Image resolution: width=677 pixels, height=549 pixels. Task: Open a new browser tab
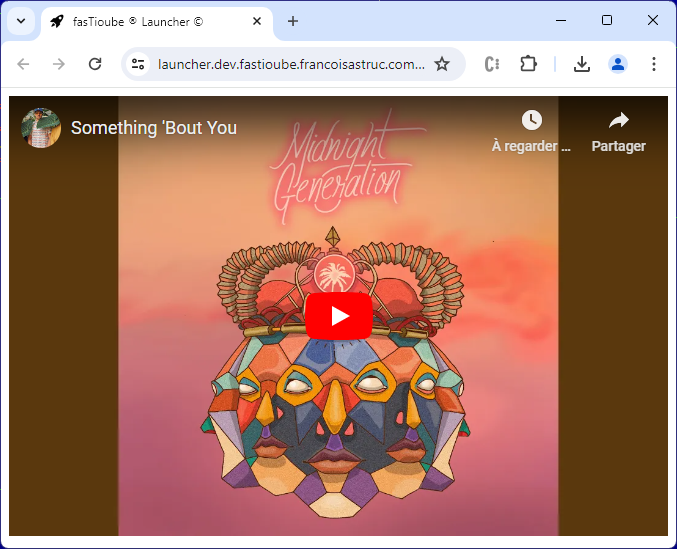point(293,21)
